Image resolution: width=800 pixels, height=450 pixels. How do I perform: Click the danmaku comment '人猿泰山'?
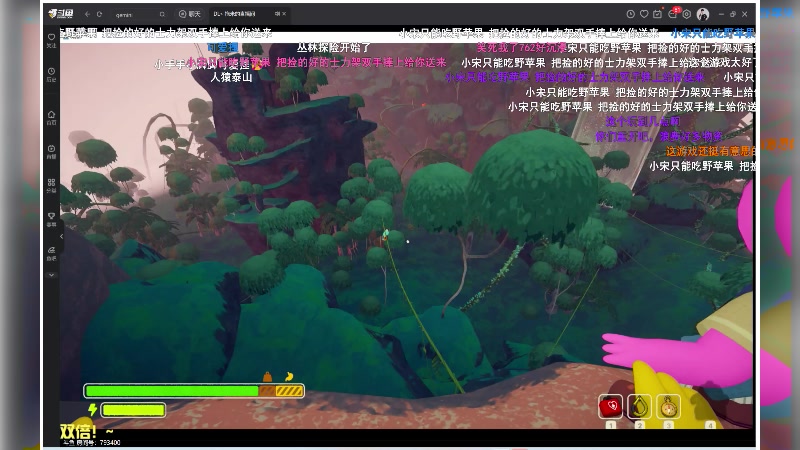click(x=232, y=77)
